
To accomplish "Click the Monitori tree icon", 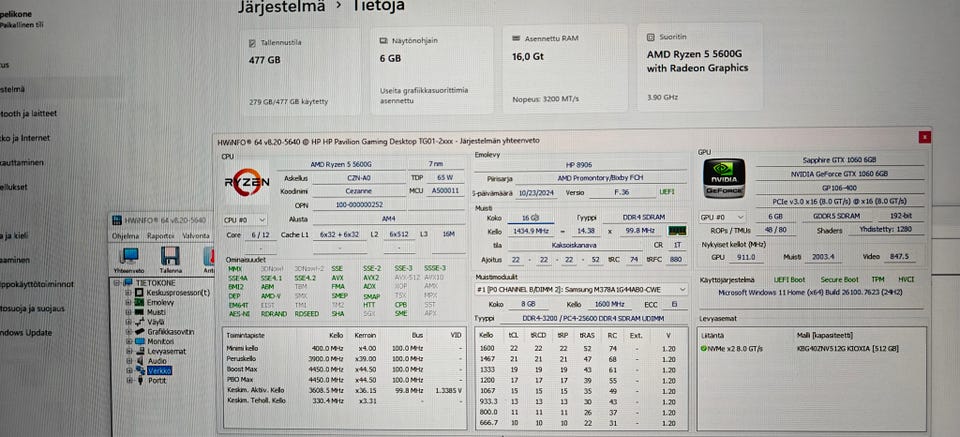I will 140,342.
